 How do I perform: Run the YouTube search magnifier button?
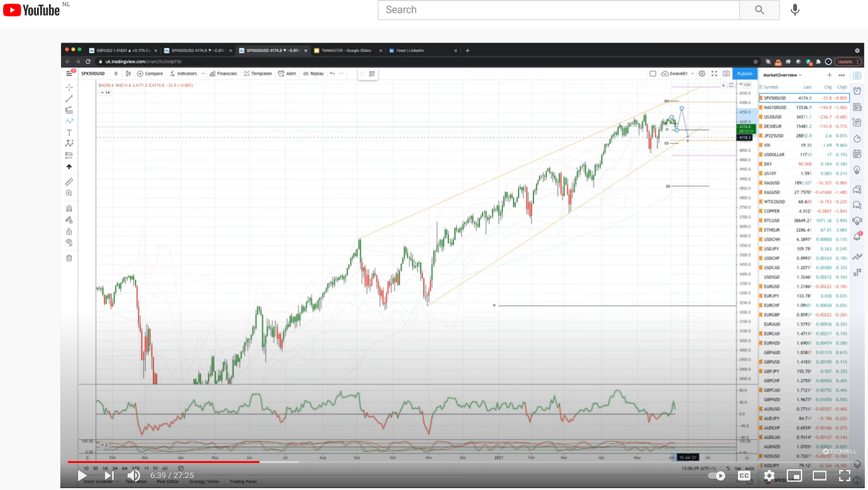pos(759,10)
